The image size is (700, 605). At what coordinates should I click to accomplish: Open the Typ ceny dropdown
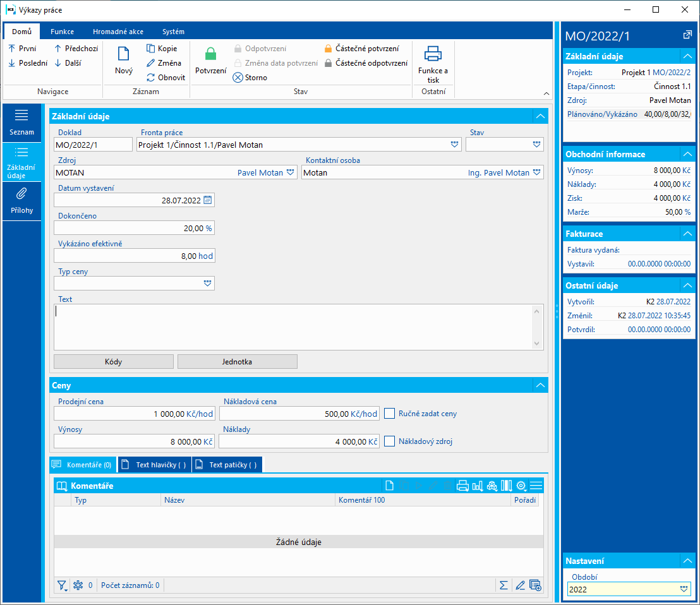(x=207, y=284)
